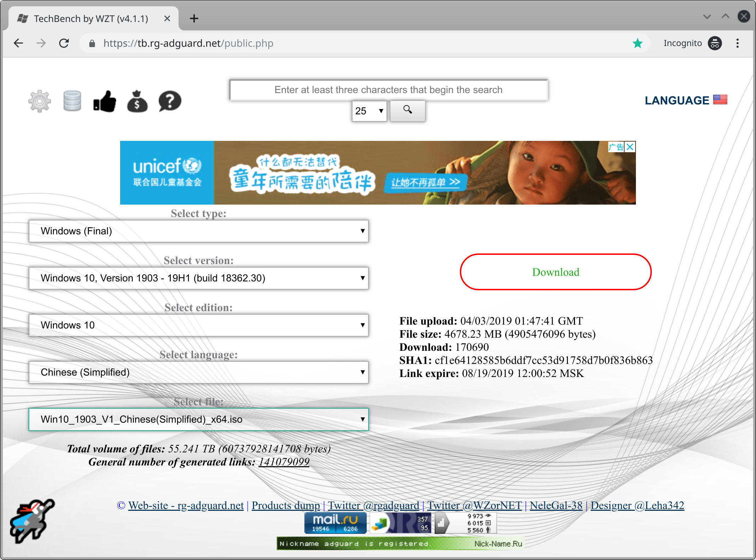Click the database stack icon
Image resolution: width=756 pixels, height=560 pixels.
click(72, 101)
